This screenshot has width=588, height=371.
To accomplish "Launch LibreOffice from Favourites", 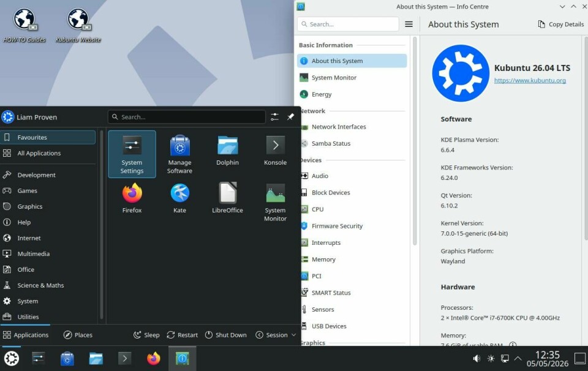I will pos(227,198).
